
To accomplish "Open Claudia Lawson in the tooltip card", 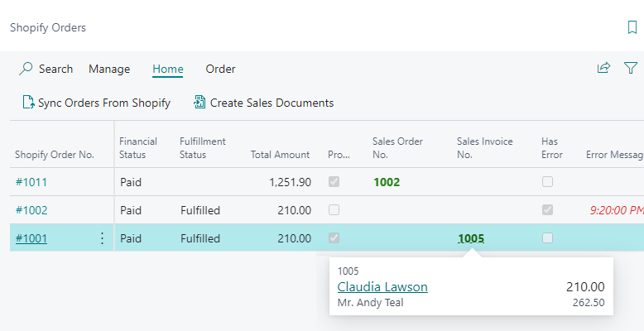I will click(382, 286).
